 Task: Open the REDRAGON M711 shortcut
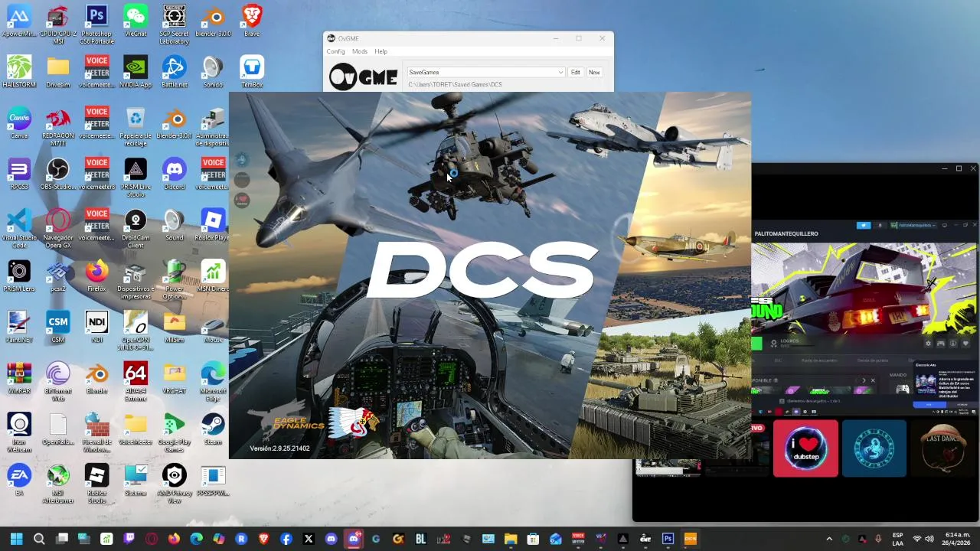click(x=58, y=126)
